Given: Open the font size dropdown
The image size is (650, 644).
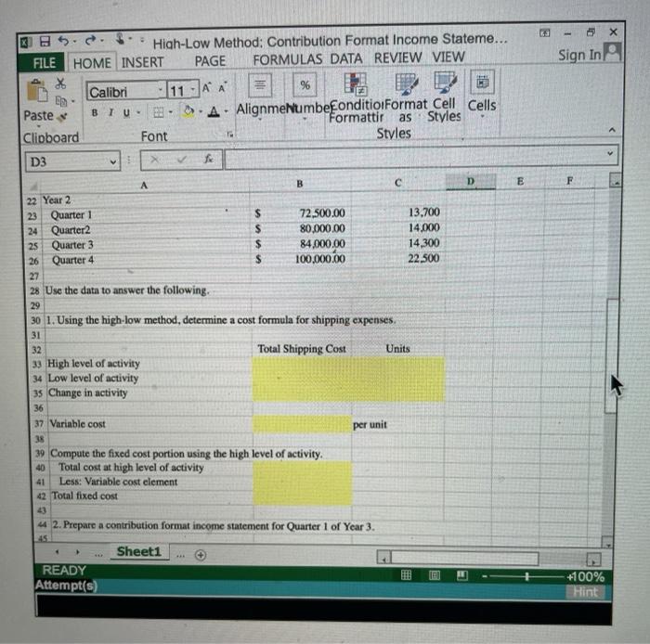Looking at the screenshot, I should pos(193,89).
